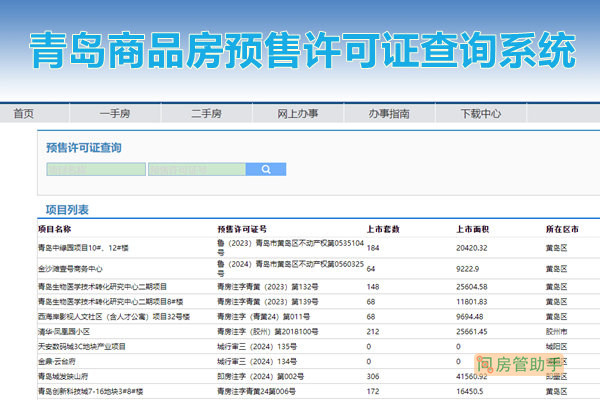Focus the project name search input
The width and height of the screenshot is (600, 400).
click(x=96, y=169)
